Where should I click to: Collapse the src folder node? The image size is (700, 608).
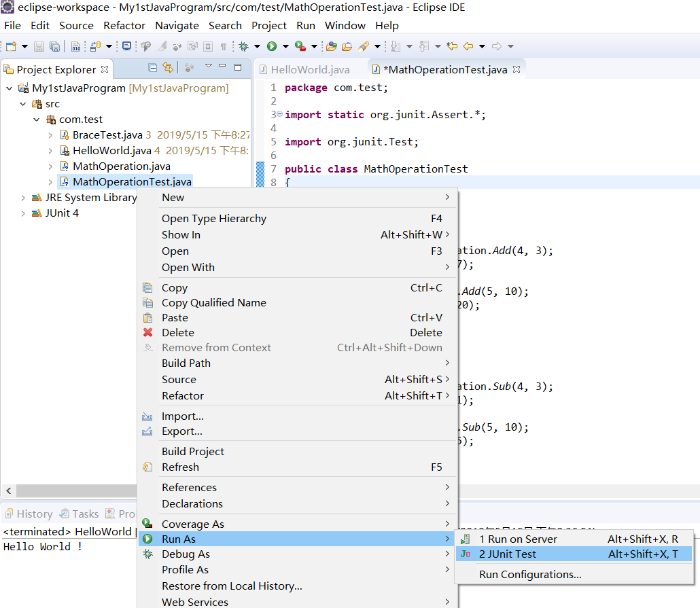click(23, 104)
